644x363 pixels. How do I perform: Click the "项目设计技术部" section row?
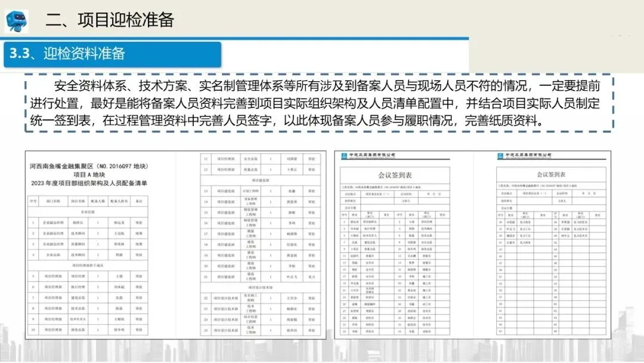coord(261,287)
